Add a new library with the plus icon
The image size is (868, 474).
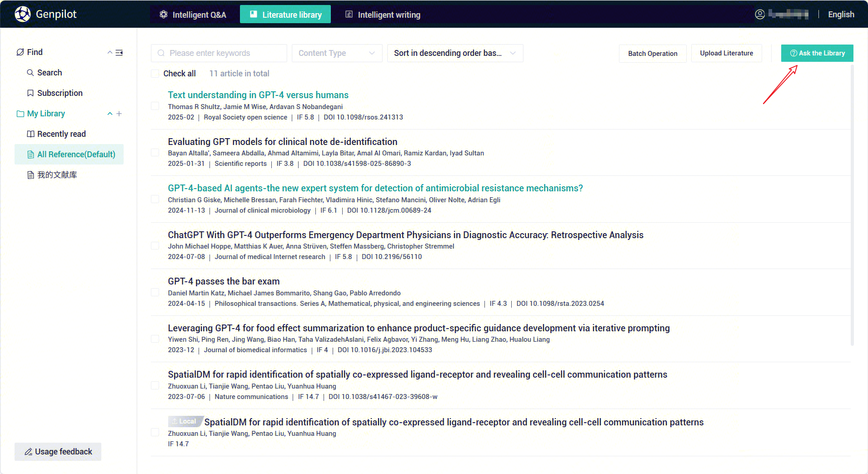pyautogui.click(x=119, y=114)
